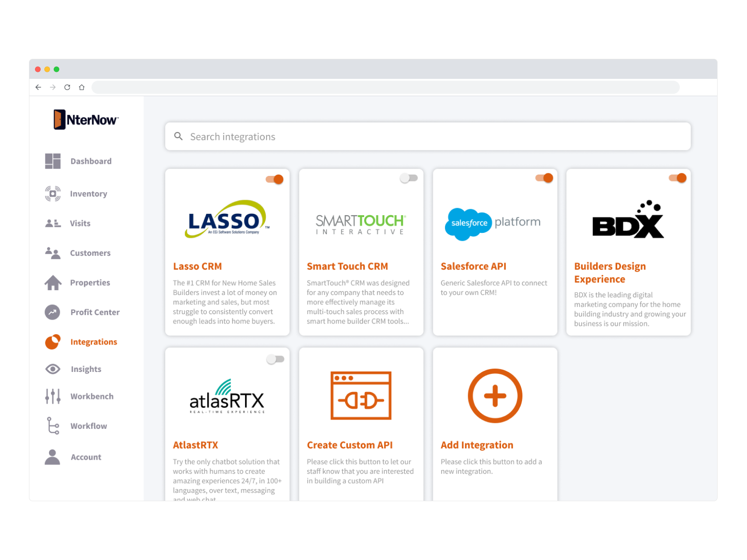The width and height of the screenshot is (747, 560).
Task: Enable the Smart Touch CRM toggle
Action: coord(409,178)
